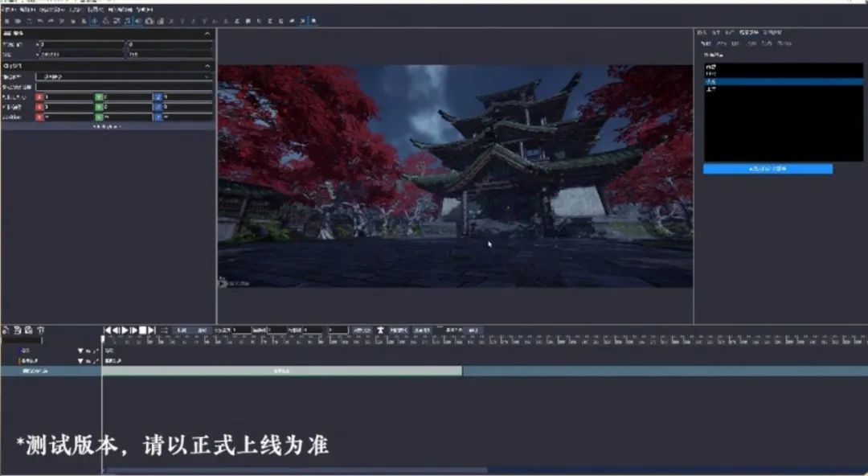Click the trash icon at the timeline panel's top left

(x=40, y=330)
